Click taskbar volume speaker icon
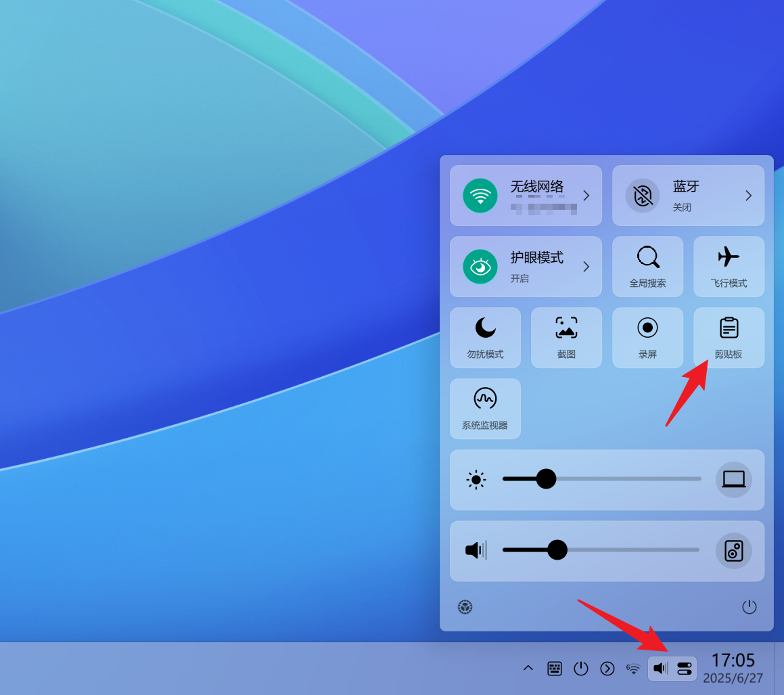 660,669
